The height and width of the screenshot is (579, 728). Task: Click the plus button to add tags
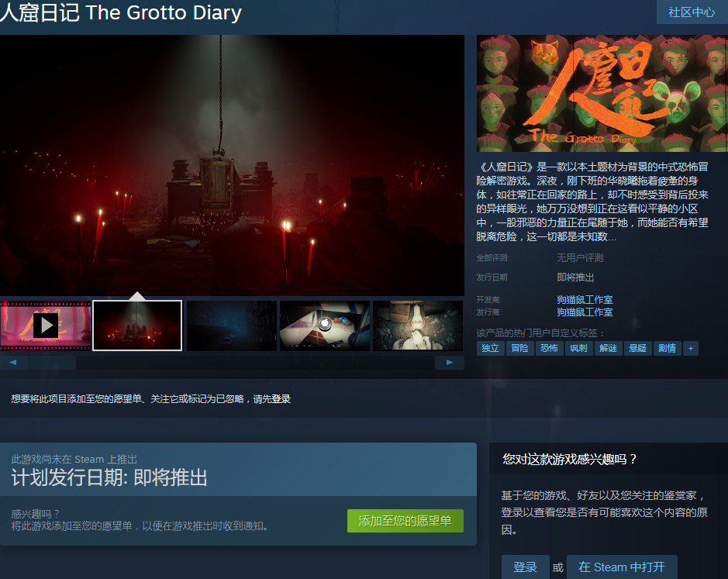tap(691, 348)
